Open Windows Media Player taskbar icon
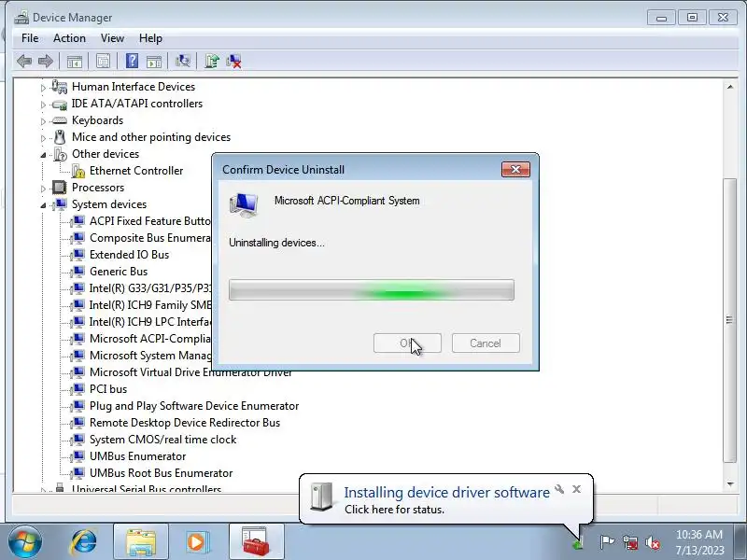 pyautogui.click(x=197, y=542)
